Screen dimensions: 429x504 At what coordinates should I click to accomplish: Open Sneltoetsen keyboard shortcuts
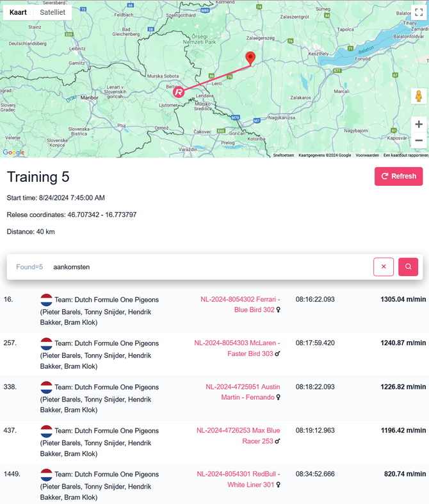[x=284, y=155]
